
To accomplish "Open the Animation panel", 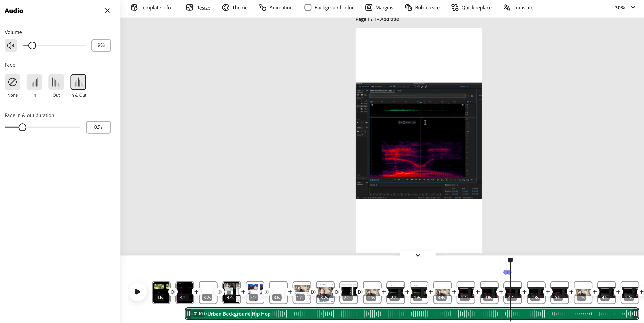I will tap(276, 7).
